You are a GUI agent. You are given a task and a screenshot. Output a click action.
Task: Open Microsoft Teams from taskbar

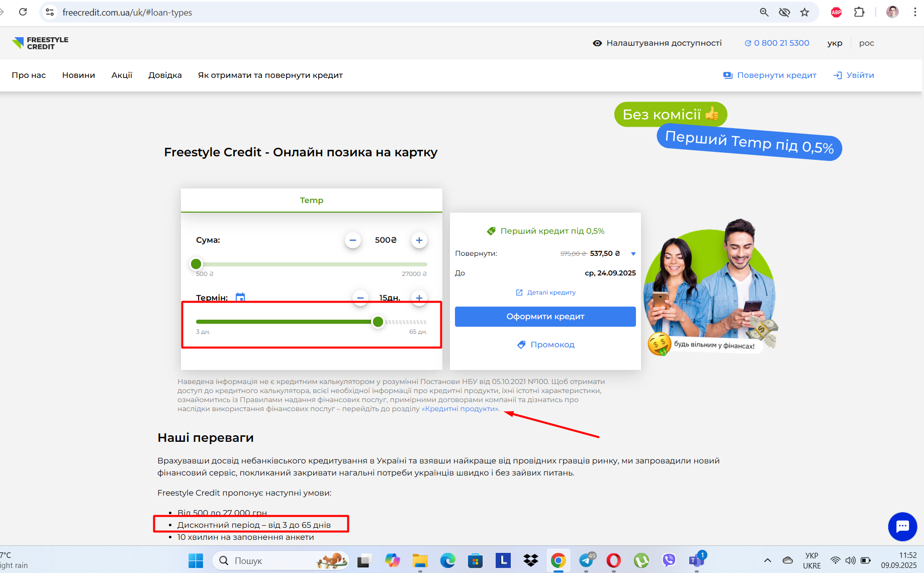(697, 560)
